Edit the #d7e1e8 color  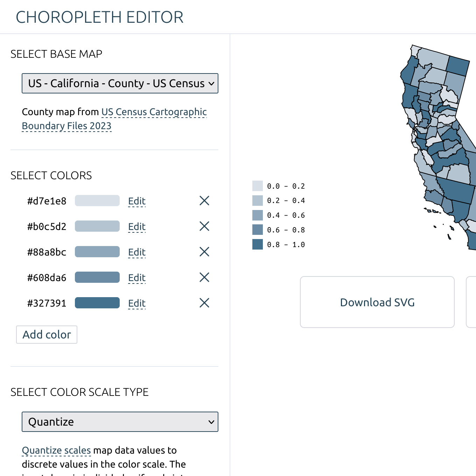click(x=136, y=201)
